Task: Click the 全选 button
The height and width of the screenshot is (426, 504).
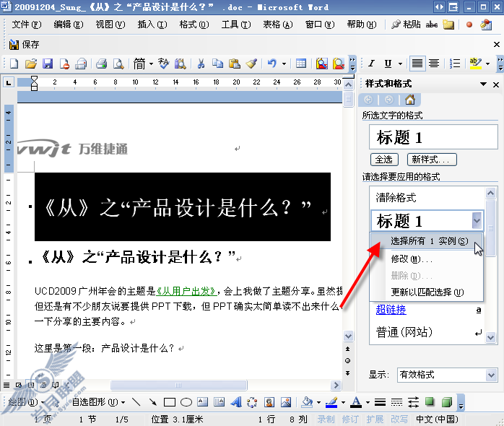Action: [x=384, y=160]
